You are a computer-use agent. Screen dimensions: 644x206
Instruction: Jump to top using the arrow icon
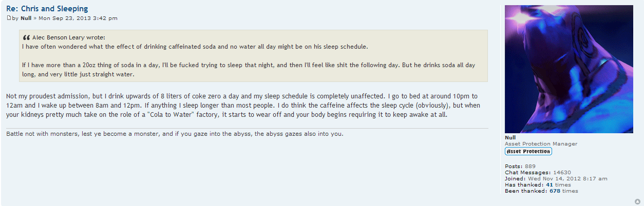[x=637, y=201]
